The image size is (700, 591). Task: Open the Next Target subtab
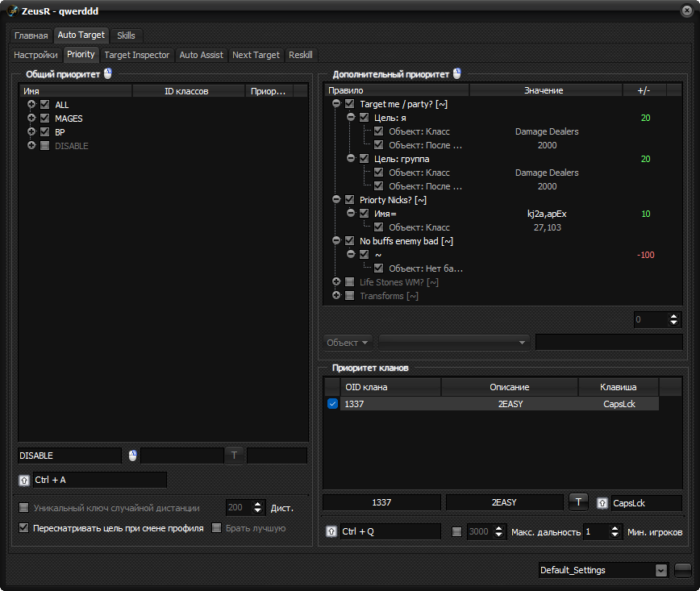click(256, 55)
